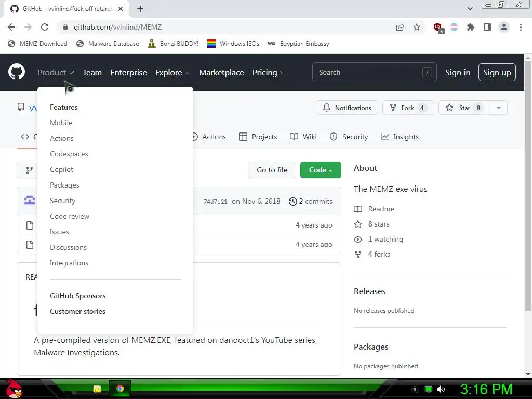
Task: Open GitHub Sponsors menu entry
Action: pos(78,296)
